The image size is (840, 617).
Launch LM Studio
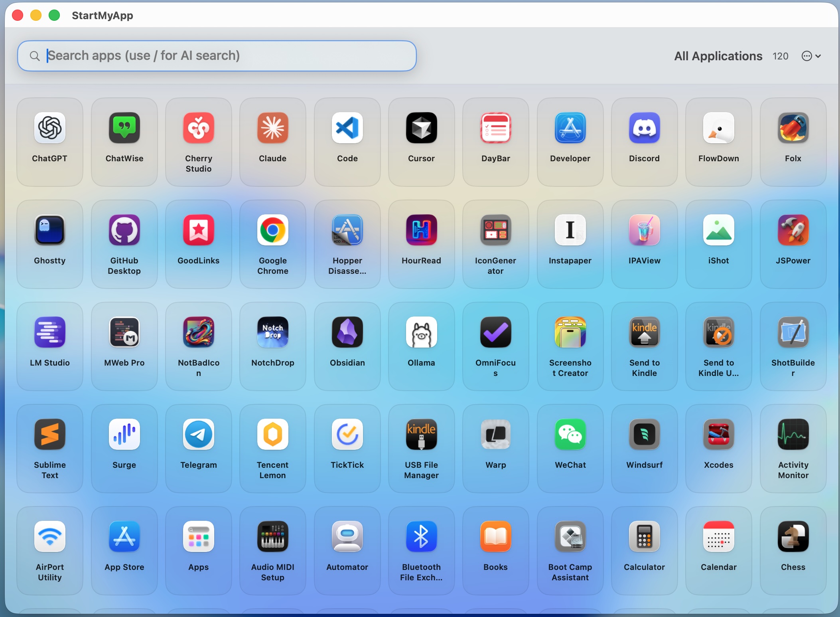point(49,340)
